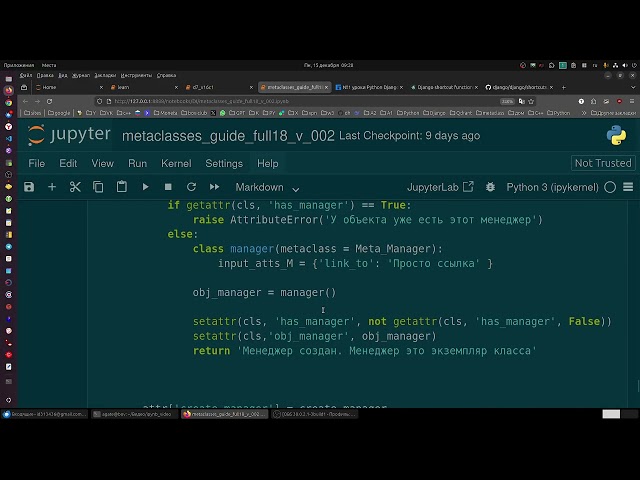Open the GPT bookmarks folder

[237, 113]
